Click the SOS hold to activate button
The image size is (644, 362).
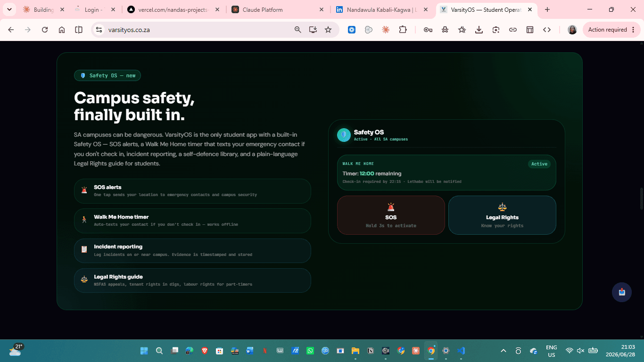pyautogui.click(x=391, y=215)
